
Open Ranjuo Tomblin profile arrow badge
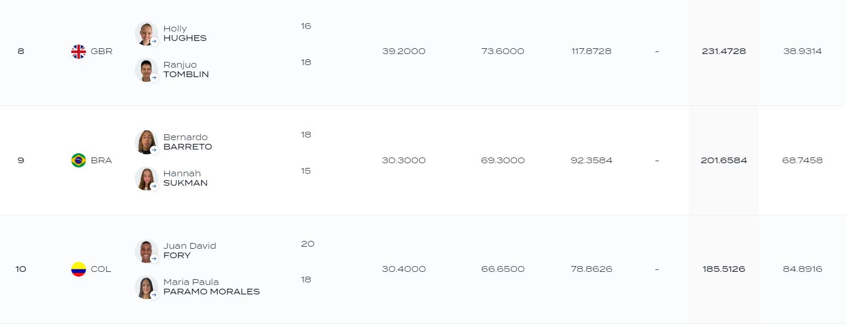(154, 77)
